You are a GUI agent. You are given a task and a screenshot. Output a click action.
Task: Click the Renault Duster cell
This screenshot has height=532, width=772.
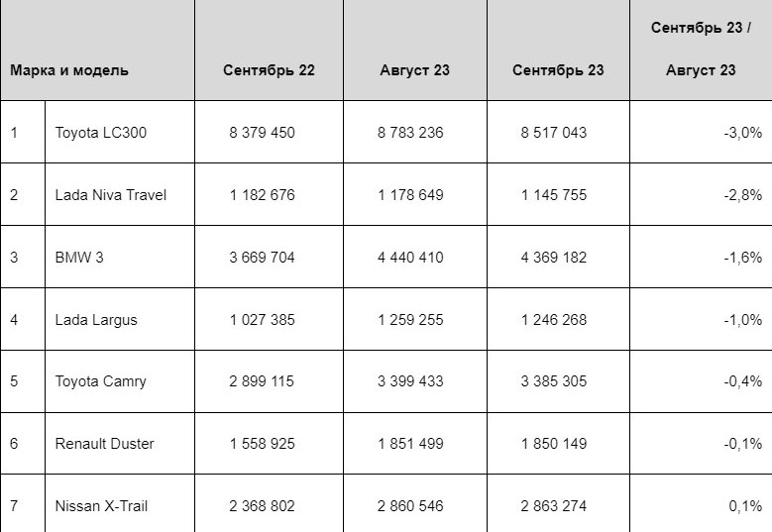(x=104, y=444)
